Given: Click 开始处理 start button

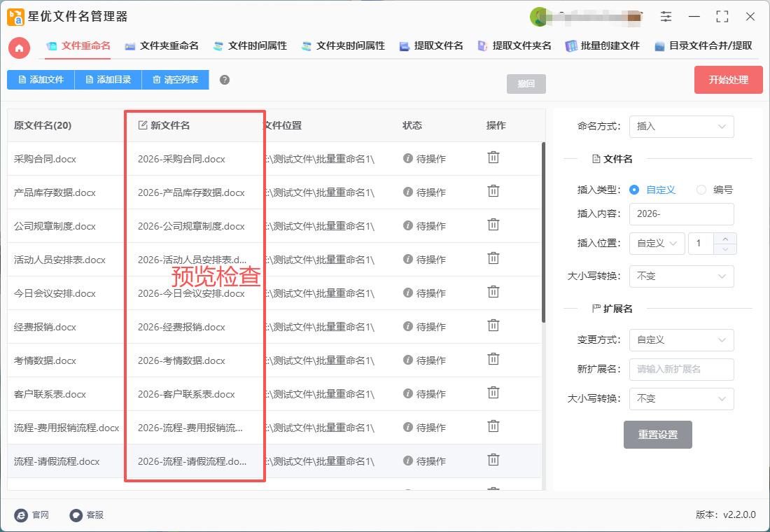Looking at the screenshot, I should coord(728,80).
